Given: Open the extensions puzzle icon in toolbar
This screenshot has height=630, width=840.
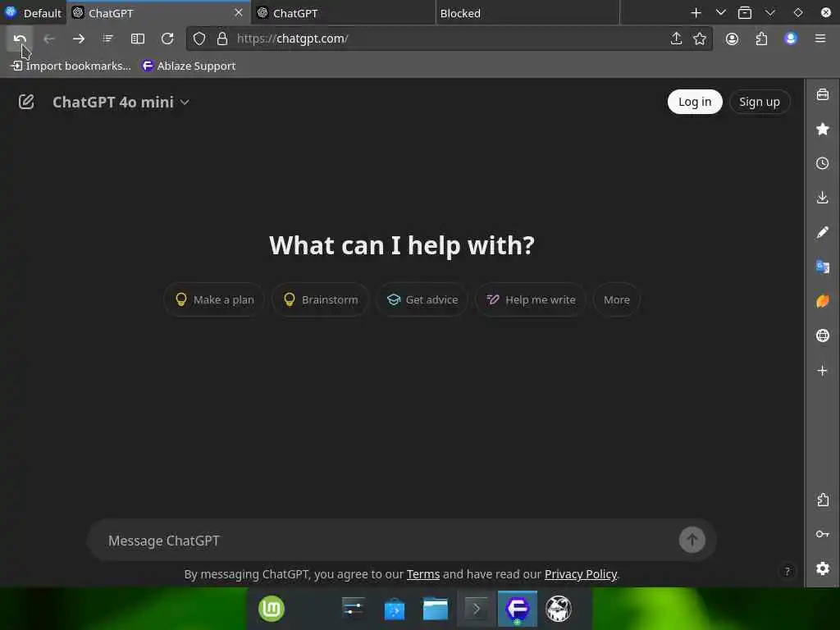Looking at the screenshot, I should (761, 39).
